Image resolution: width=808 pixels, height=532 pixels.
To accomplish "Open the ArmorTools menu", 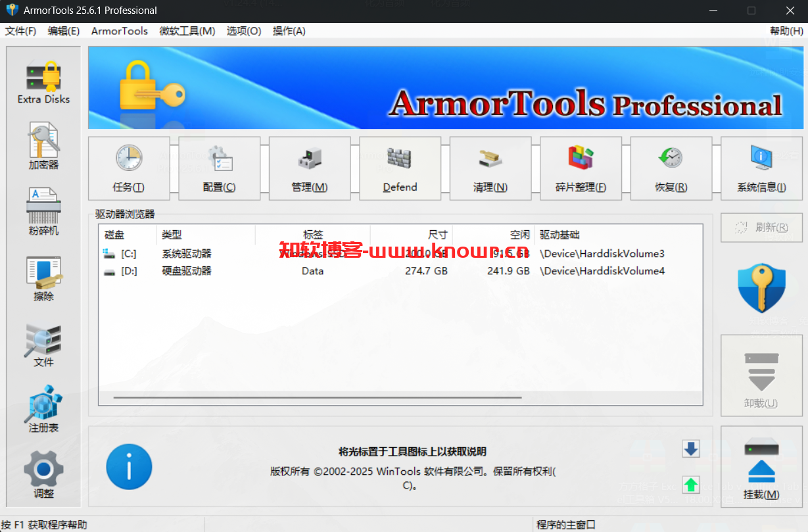I will 120,31.
